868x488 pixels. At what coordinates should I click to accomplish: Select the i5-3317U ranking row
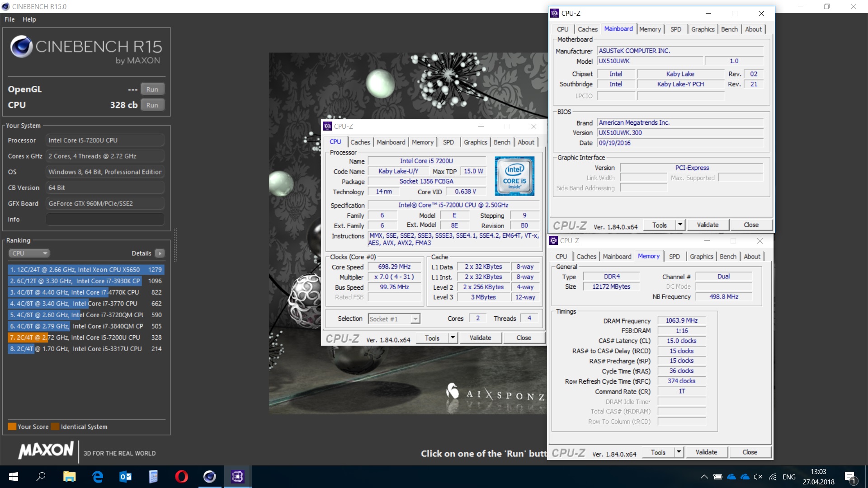coord(85,349)
